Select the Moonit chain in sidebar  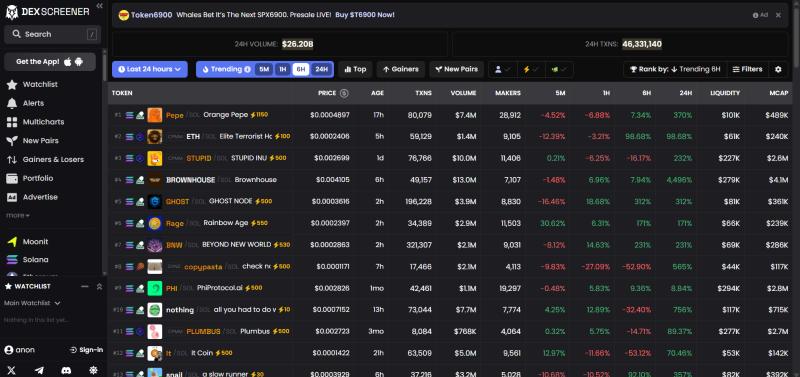28,241
